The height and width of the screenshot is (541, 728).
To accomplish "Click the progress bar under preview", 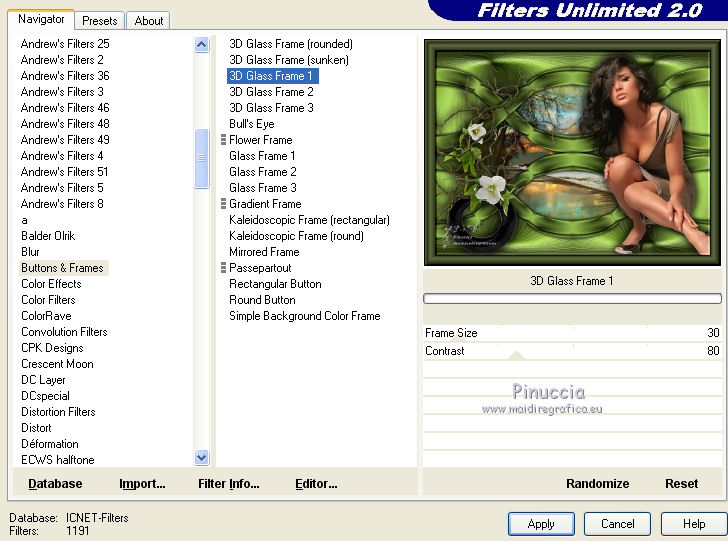I will (572, 299).
